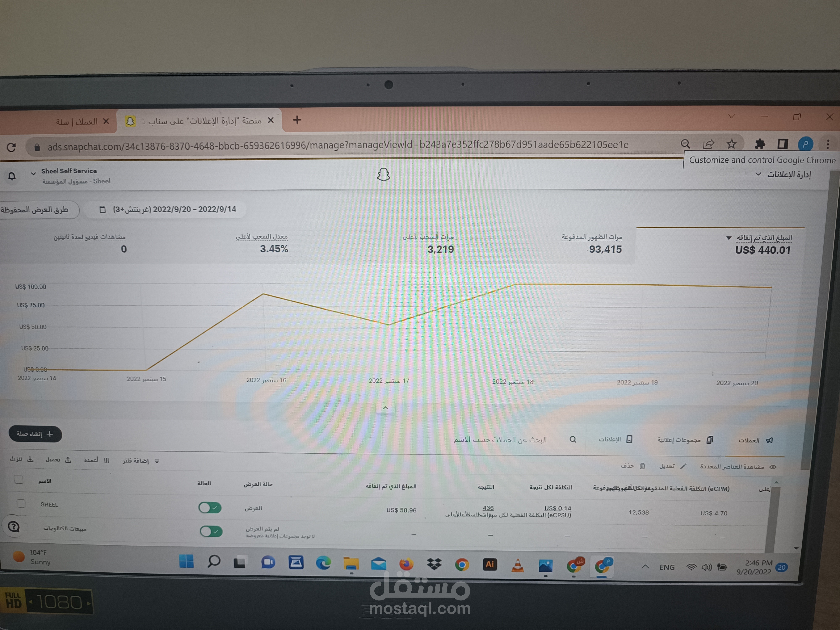Bookmark this page with the star

[x=731, y=144]
